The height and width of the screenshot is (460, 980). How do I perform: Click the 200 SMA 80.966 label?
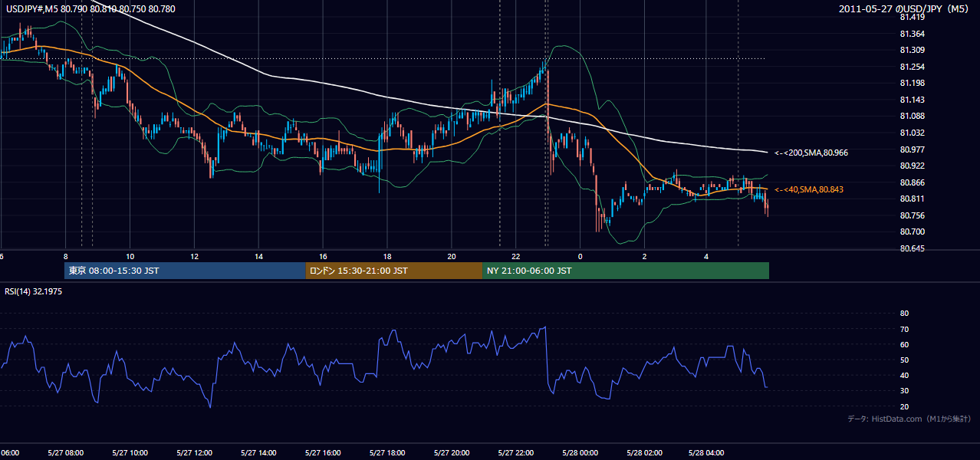[x=811, y=153]
